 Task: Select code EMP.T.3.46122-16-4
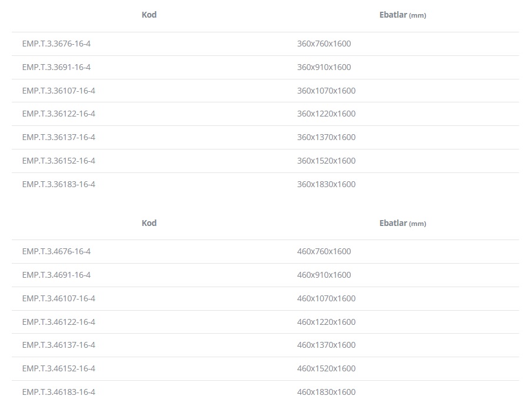58,322
